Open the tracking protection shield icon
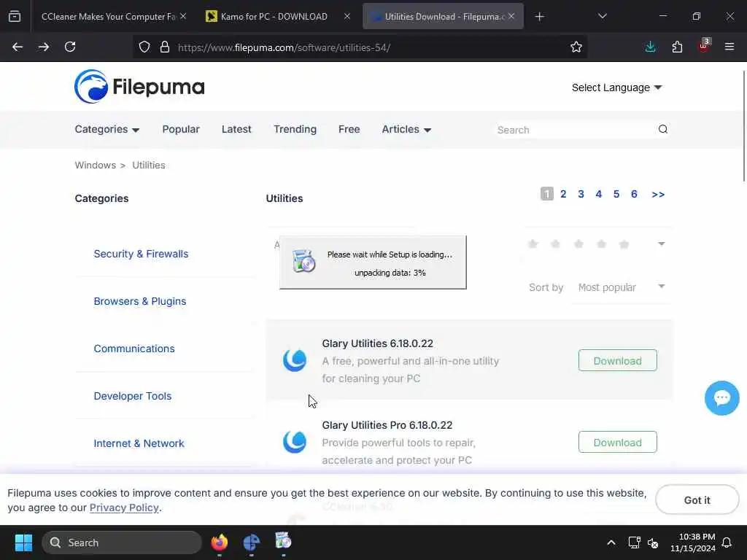 [144, 47]
